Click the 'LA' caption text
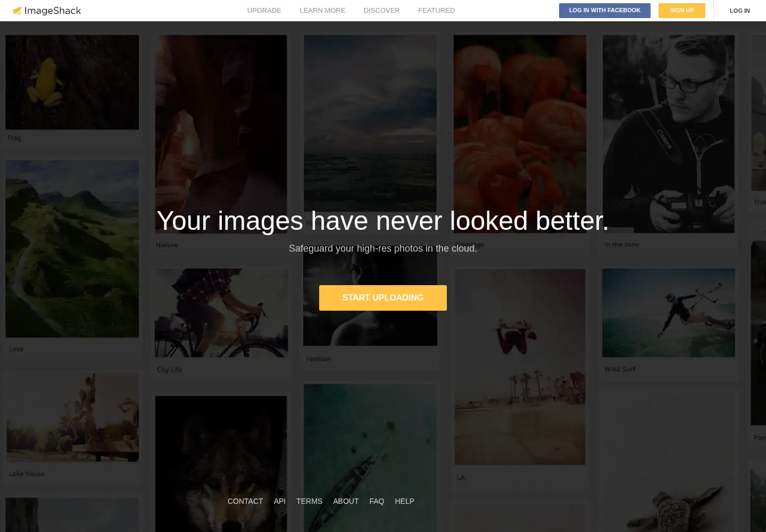This screenshot has height=532, width=766. 461,477
